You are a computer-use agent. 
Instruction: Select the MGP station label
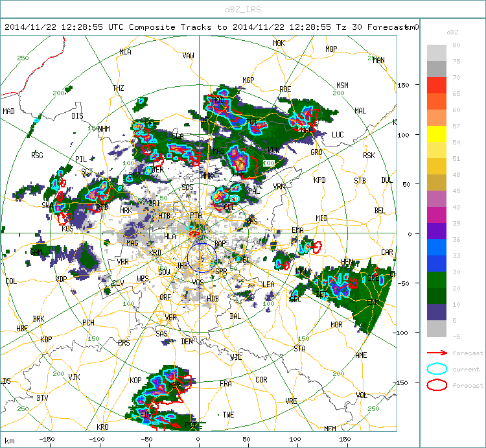point(248,80)
